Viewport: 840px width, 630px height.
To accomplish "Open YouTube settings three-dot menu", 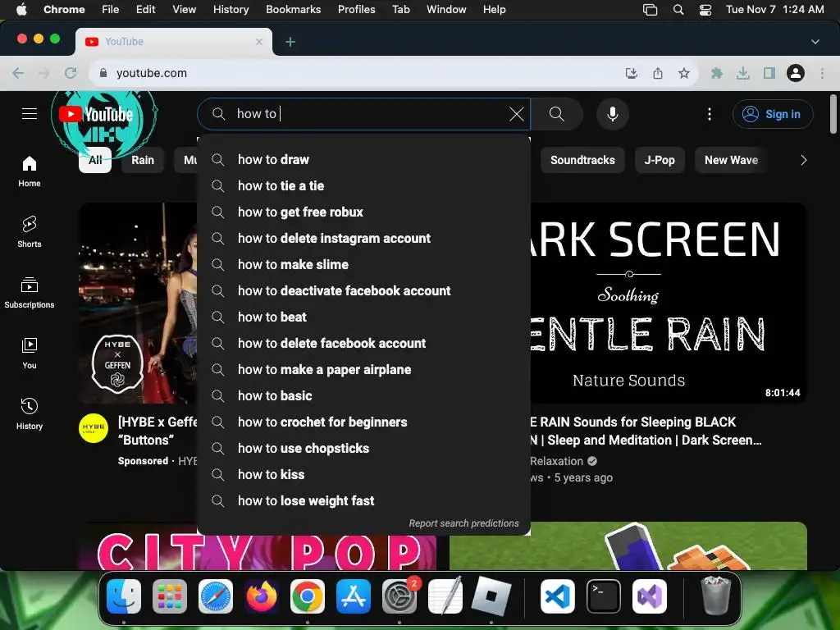I will point(710,113).
